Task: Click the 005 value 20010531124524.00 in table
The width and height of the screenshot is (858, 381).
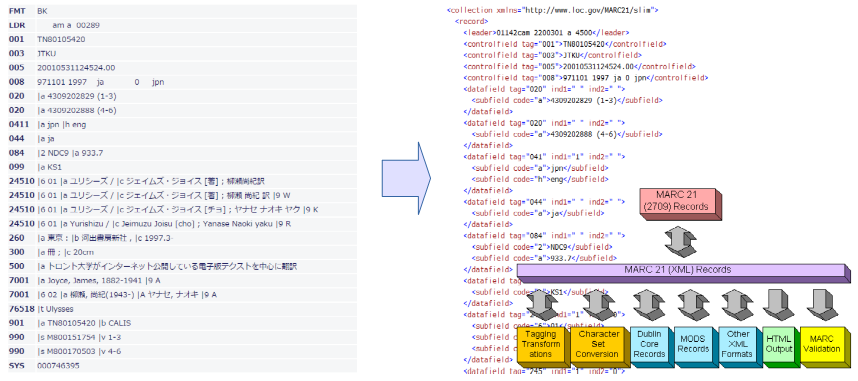Action: click(x=76, y=68)
